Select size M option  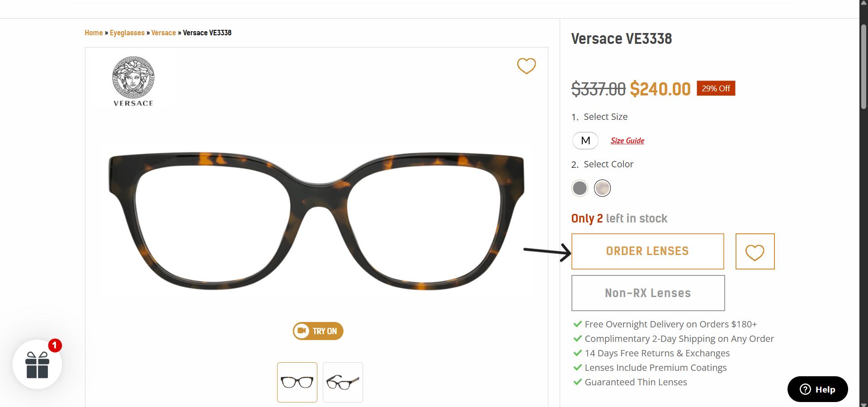[585, 141]
